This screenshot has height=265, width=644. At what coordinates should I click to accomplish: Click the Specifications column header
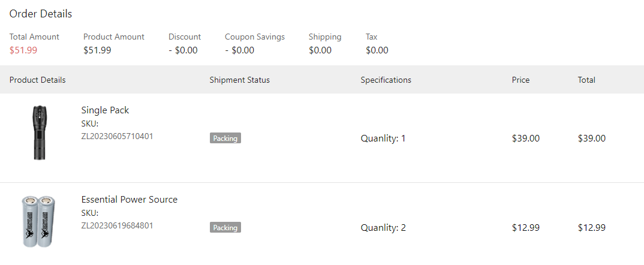386,80
